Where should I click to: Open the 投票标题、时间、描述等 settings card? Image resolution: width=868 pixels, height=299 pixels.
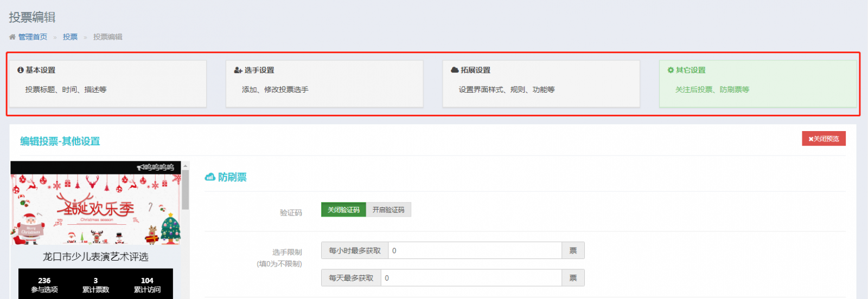[107, 84]
